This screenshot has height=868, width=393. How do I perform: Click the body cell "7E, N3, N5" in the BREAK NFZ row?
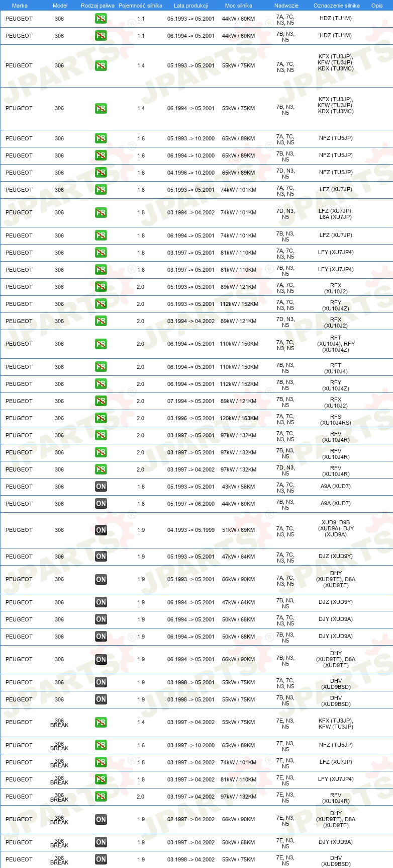pos(285,746)
